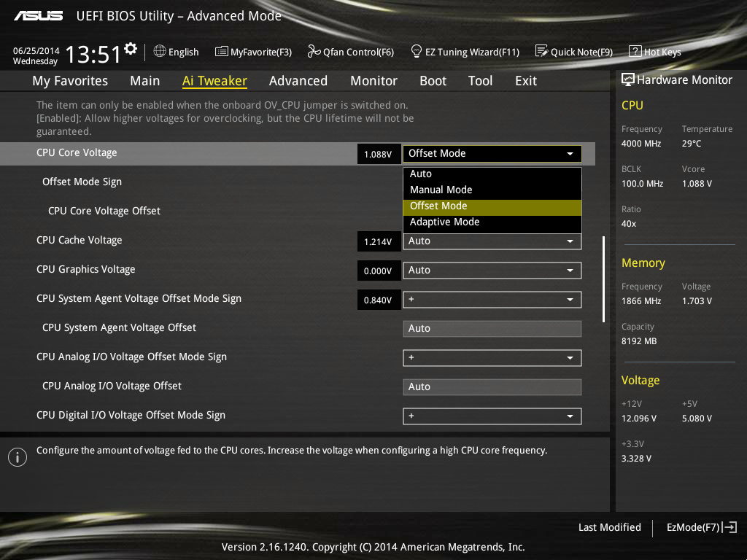Click the 1.088V core voltage value box

[x=379, y=155]
